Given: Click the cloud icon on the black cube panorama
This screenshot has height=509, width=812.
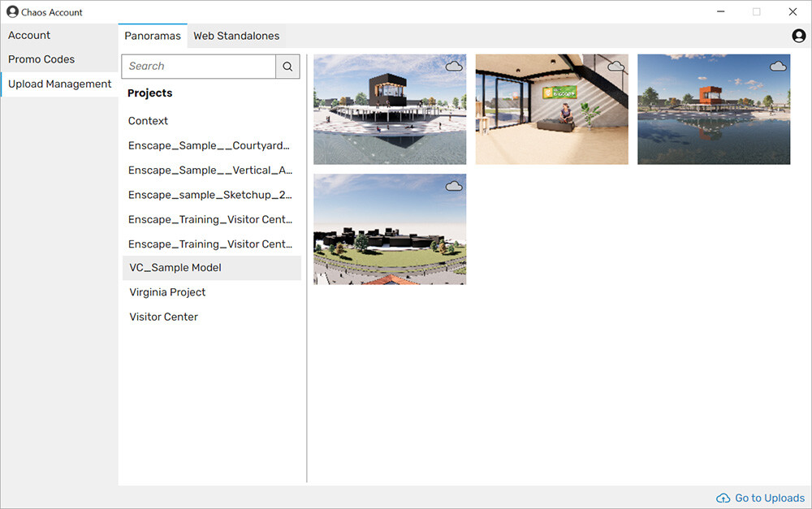Looking at the screenshot, I should pos(454,66).
